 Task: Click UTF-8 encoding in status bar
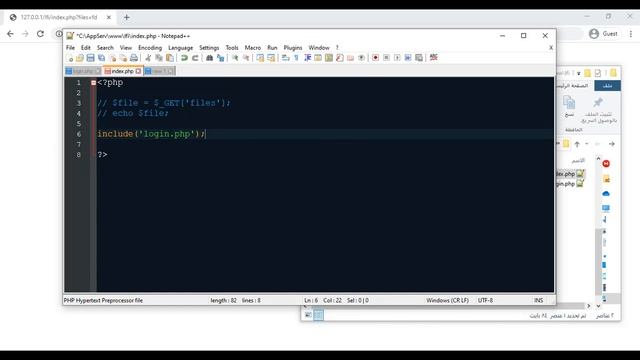click(x=485, y=300)
